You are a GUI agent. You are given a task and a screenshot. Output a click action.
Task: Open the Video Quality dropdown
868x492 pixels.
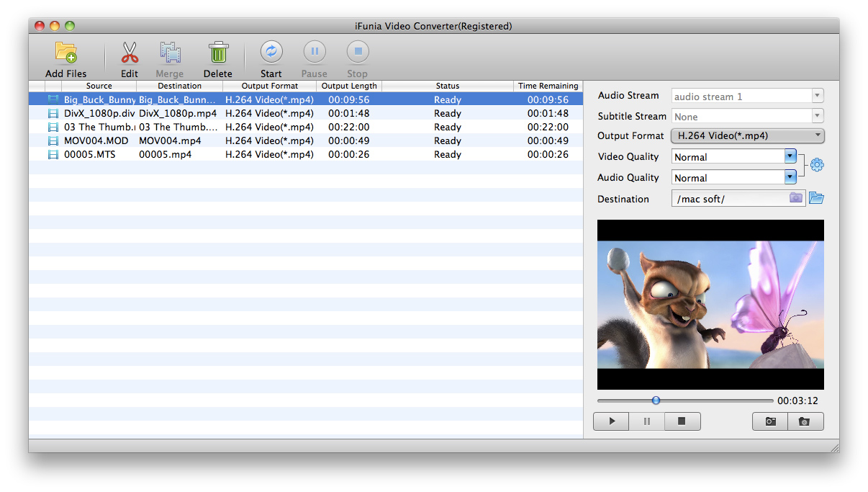tap(790, 156)
